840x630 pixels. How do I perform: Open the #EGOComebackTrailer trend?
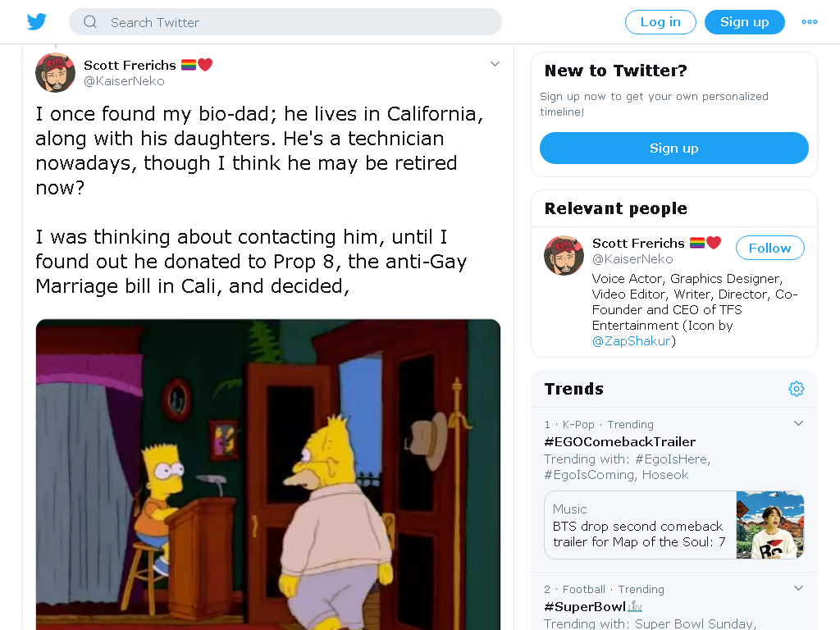coord(620,442)
